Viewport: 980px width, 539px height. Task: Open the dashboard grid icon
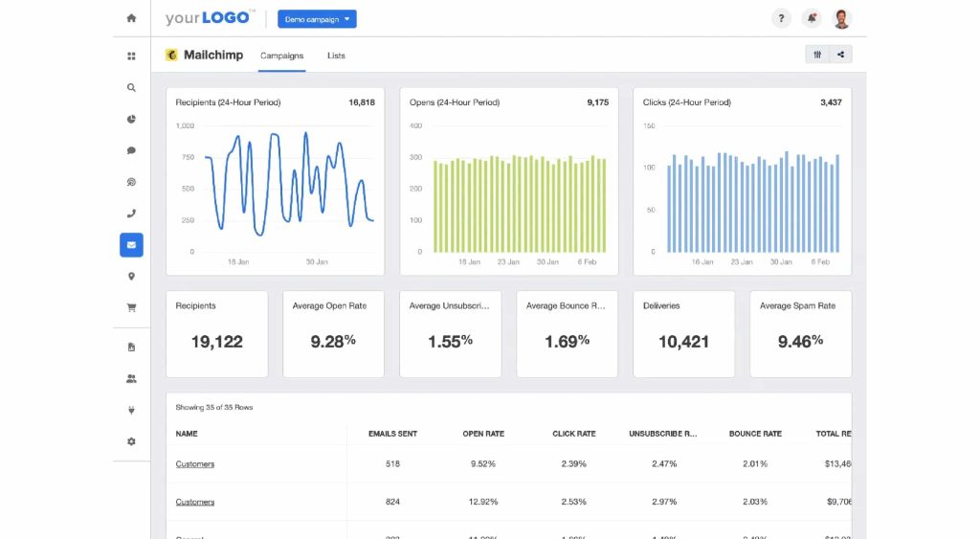pyautogui.click(x=131, y=56)
